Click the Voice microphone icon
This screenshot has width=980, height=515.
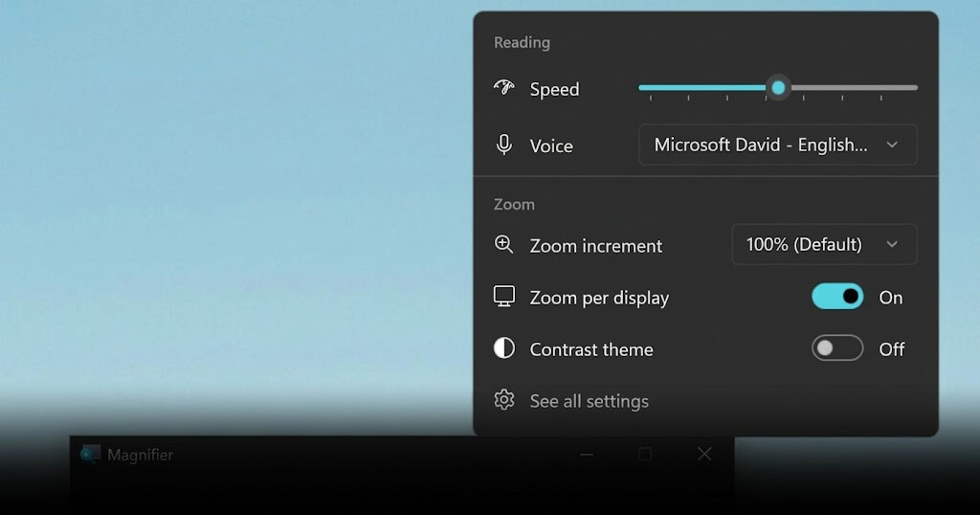pyautogui.click(x=503, y=145)
